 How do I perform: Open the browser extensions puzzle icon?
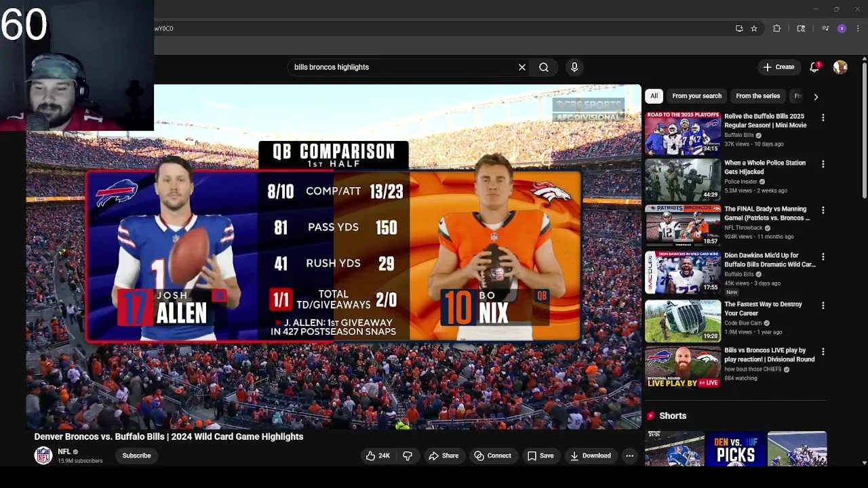(x=777, y=28)
